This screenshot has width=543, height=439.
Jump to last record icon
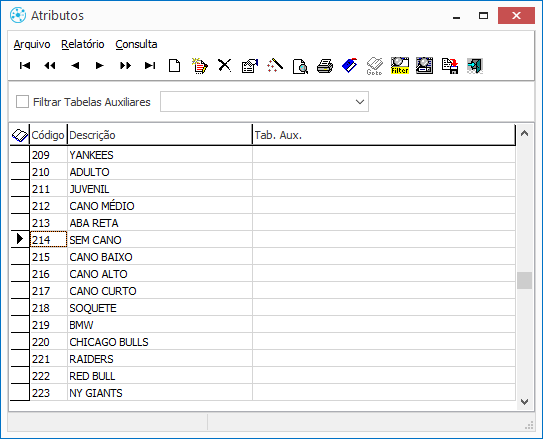click(x=150, y=65)
